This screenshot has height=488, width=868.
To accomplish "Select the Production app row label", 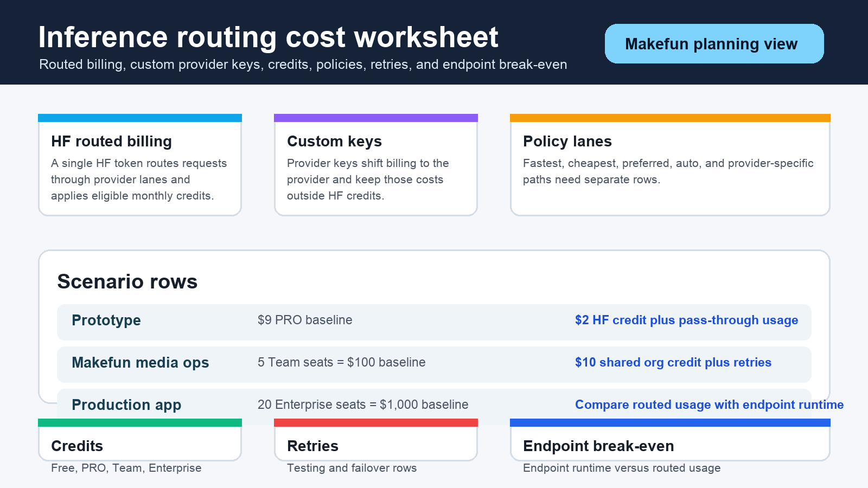I will [126, 405].
